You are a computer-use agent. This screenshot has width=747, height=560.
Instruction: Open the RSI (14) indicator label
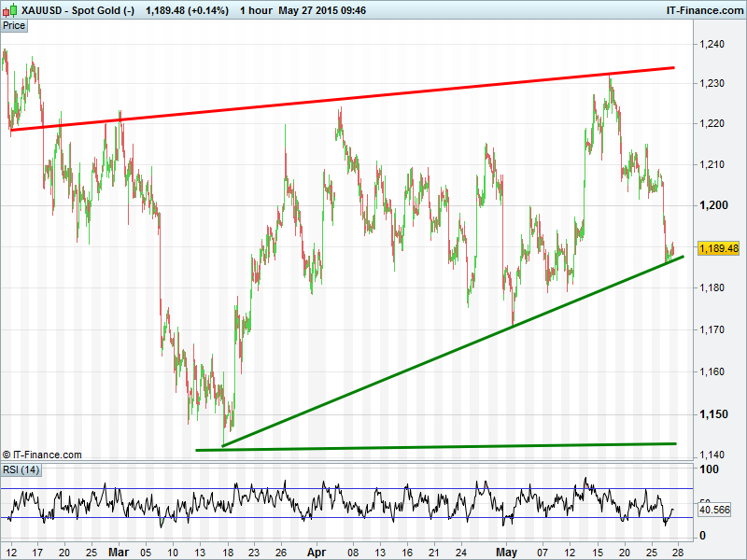pos(21,469)
